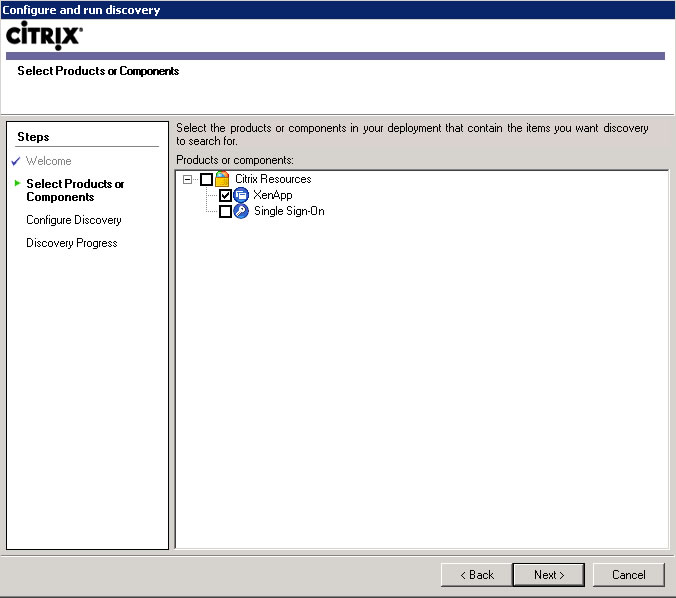Collapse the Citrix Resources tree node

click(x=188, y=179)
